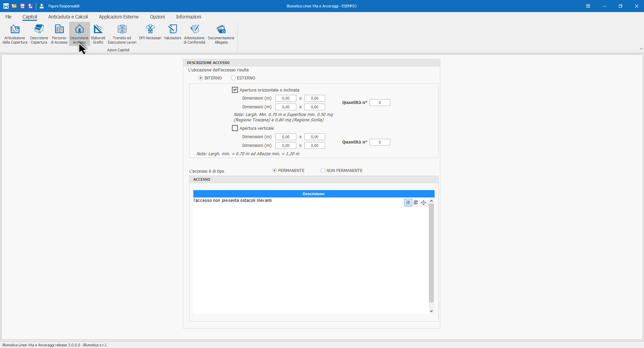
Task: Select Transito ed Esecuzione Lavori
Action: (122, 34)
